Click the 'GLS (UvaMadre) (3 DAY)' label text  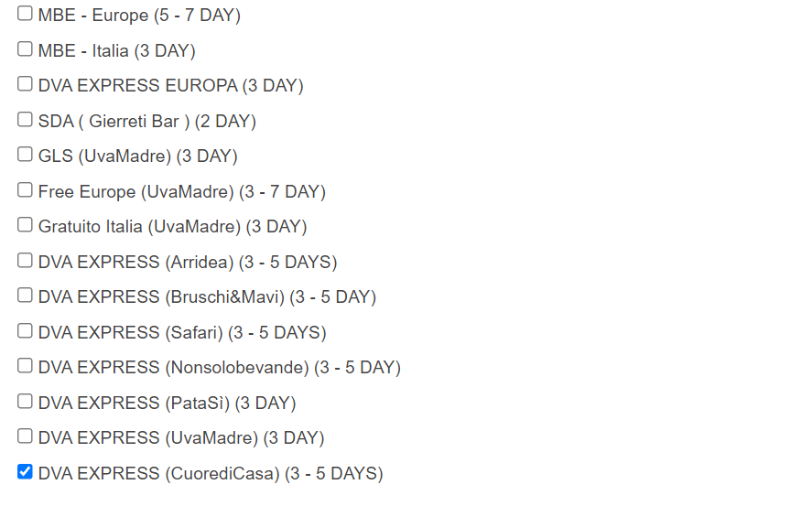coord(137,156)
